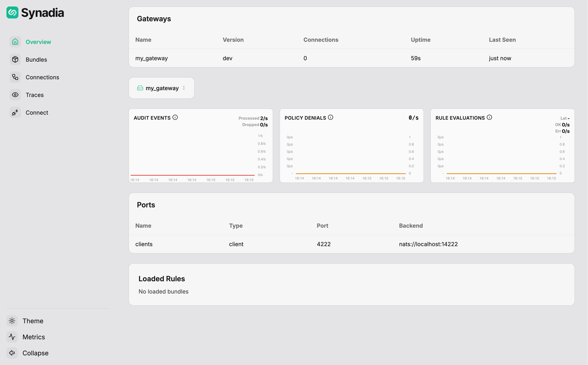This screenshot has height=365, width=588.
Task: Open the Overview page
Action: click(x=38, y=42)
